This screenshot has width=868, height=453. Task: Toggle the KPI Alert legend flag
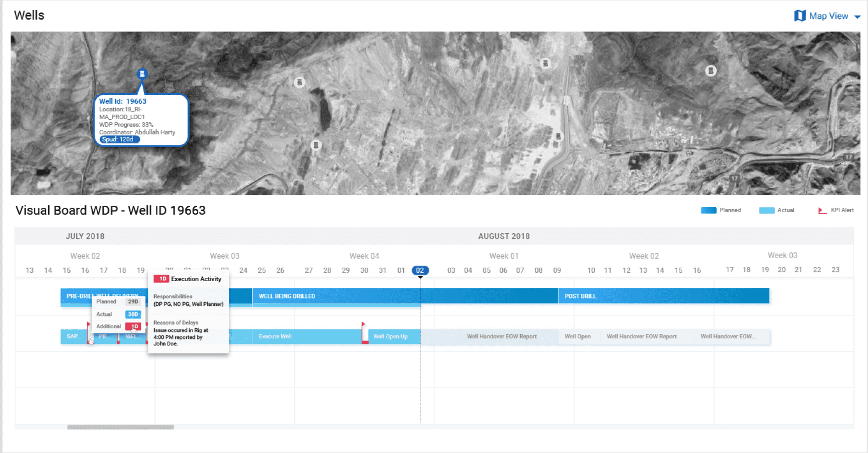click(x=820, y=210)
